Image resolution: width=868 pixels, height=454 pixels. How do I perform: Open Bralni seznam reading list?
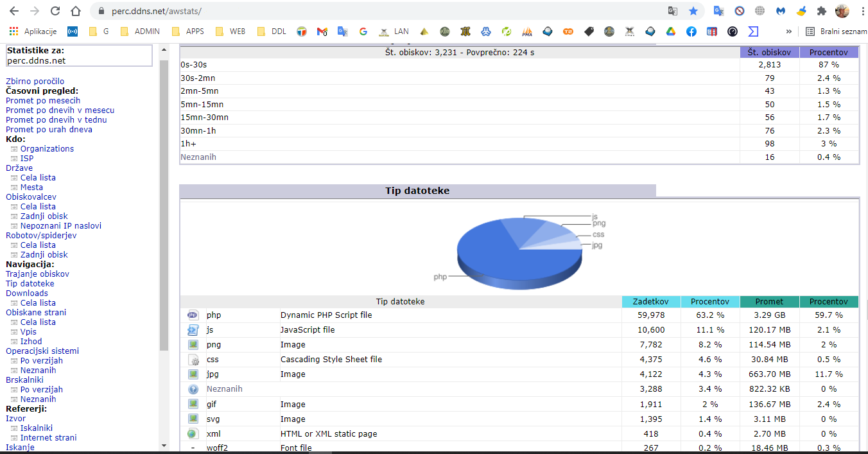pyautogui.click(x=836, y=31)
